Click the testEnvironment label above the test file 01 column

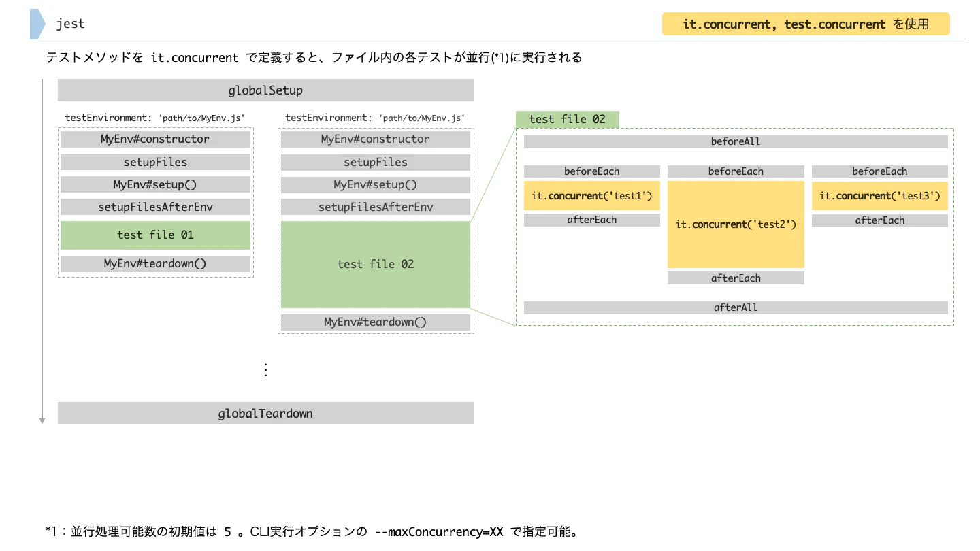[x=155, y=118]
